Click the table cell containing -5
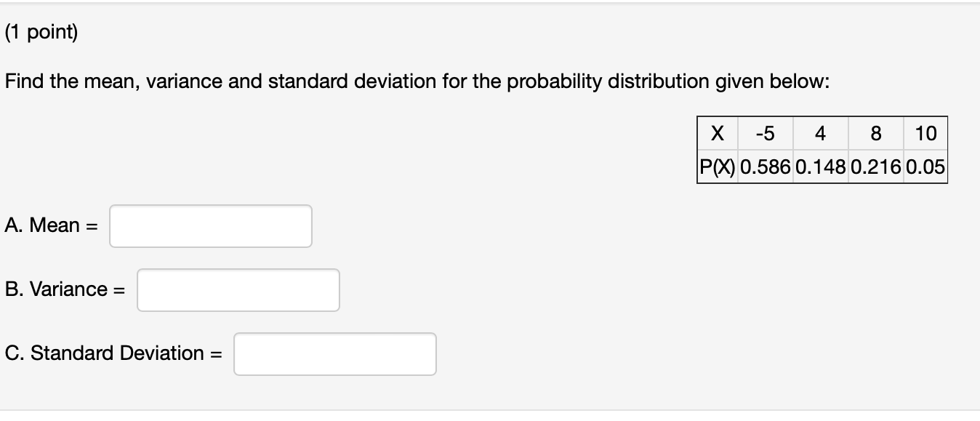Image resolution: width=980 pixels, height=421 pixels. pos(765,133)
